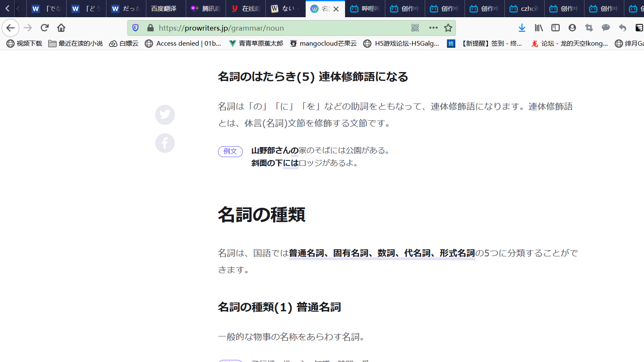Open the Firefox account avatar icon
This screenshot has width=644, height=362.
tap(572, 28)
